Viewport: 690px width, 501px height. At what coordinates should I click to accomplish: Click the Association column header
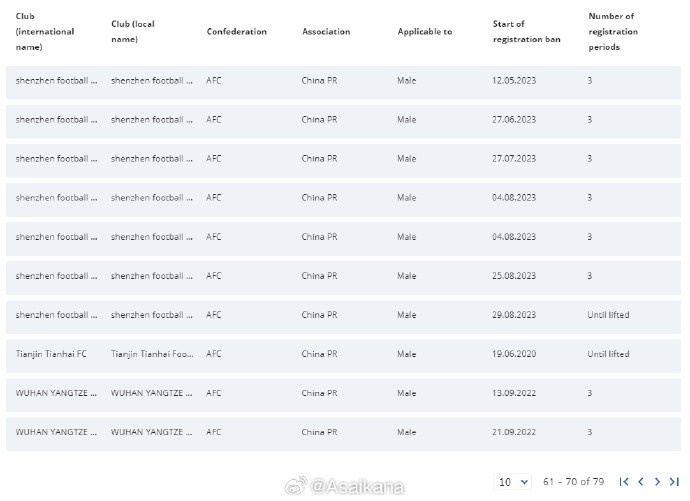point(326,32)
